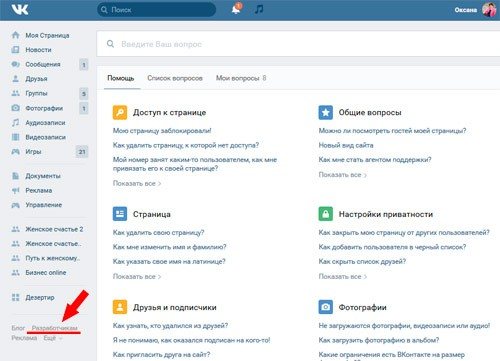Click the magnifier icon in question field
This screenshot has width=500, height=361.
point(110,44)
